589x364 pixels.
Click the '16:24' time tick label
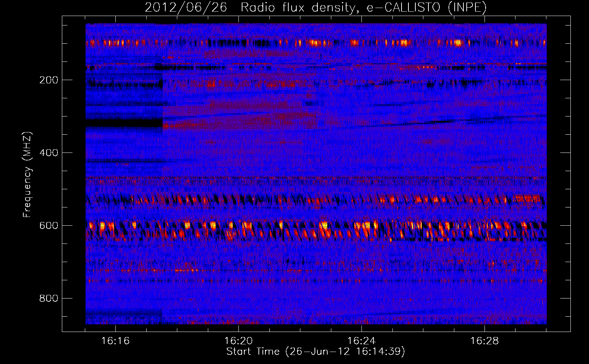click(x=361, y=341)
